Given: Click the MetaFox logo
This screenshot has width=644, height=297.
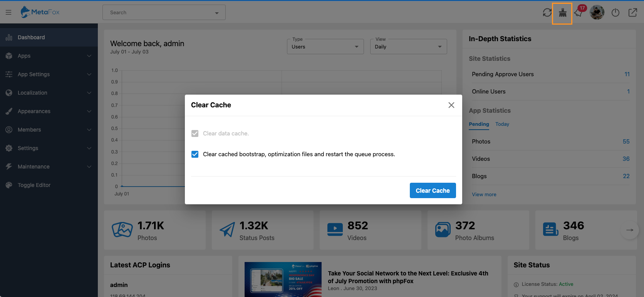Looking at the screenshot, I should pos(40,12).
